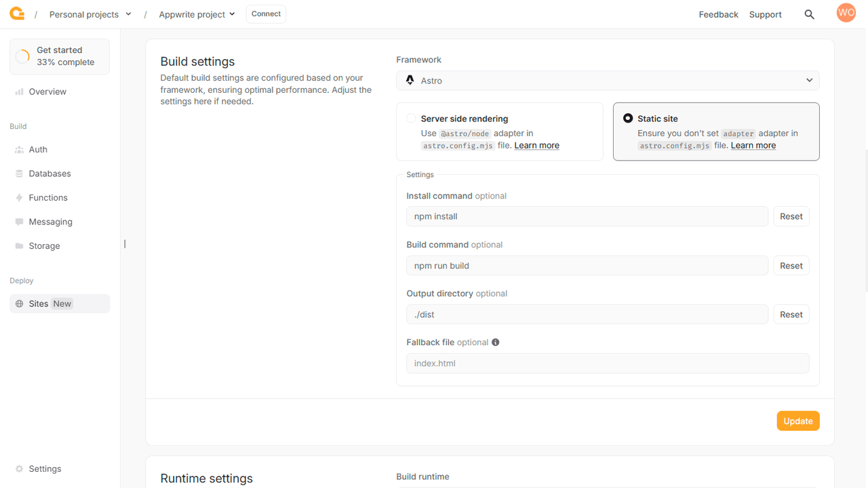Open Storage from the sidebar
The image size is (868, 488).
point(44,246)
